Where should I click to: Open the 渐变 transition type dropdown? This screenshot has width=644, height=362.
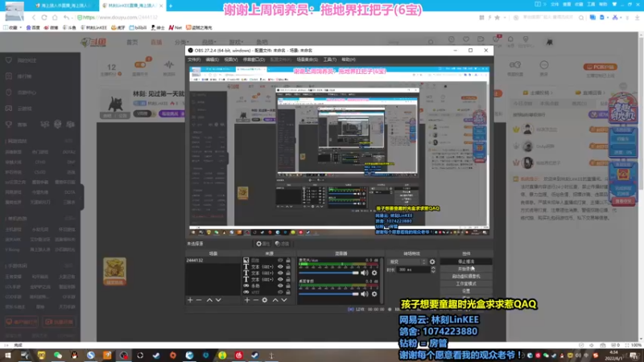(407, 261)
